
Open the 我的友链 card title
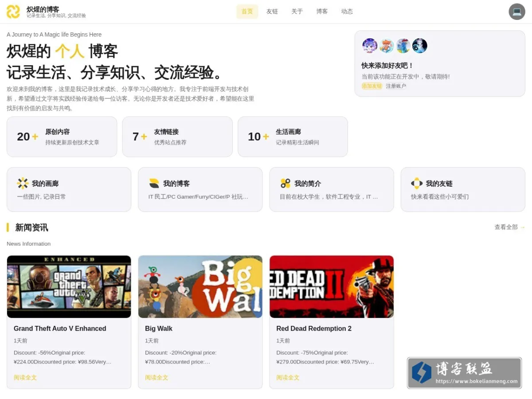coord(439,184)
